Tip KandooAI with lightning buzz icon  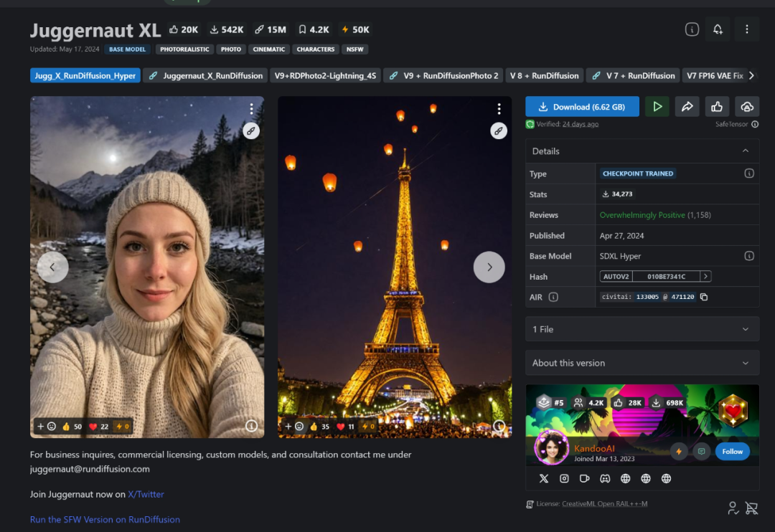click(679, 452)
